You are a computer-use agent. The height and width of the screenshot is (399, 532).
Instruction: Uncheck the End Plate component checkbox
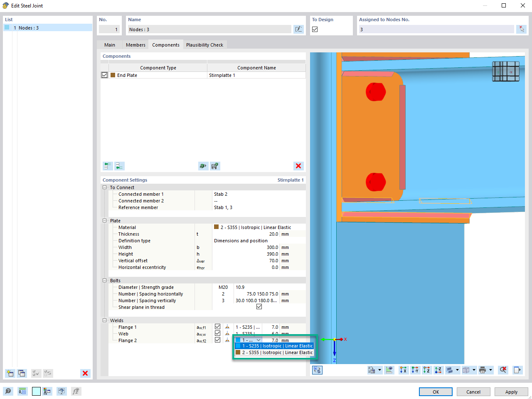(105, 75)
